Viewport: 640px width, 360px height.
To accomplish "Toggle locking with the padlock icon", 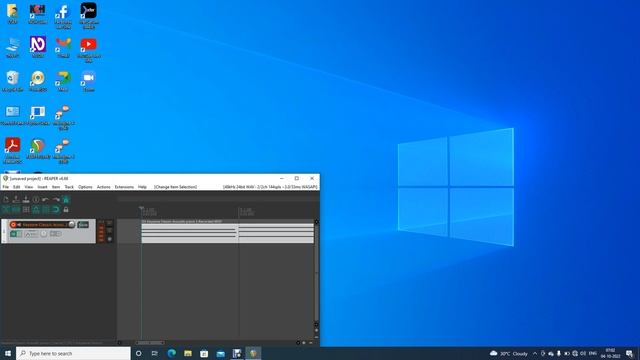I will [x=66, y=209].
